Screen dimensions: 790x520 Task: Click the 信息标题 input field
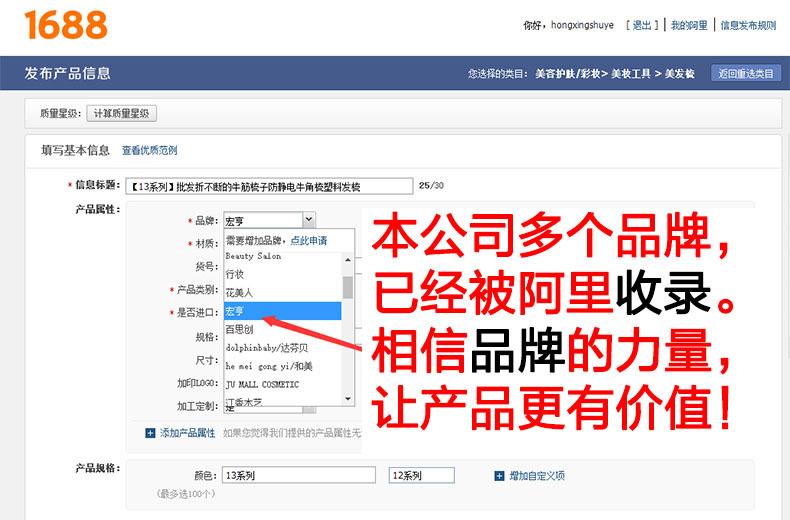(269, 186)
